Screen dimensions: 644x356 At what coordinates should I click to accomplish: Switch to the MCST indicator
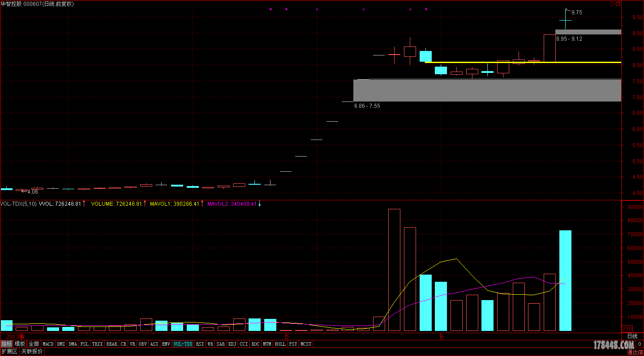[306, 344]
